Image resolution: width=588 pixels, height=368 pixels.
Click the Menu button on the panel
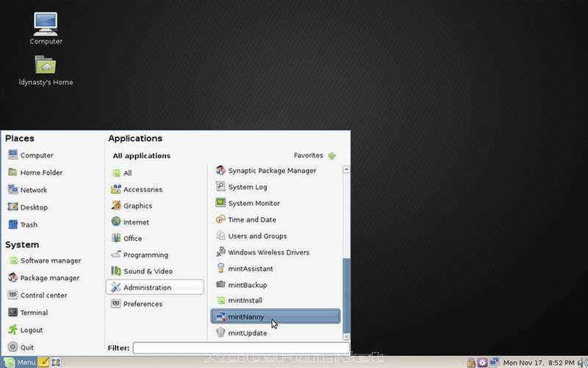tap(20, 362)
